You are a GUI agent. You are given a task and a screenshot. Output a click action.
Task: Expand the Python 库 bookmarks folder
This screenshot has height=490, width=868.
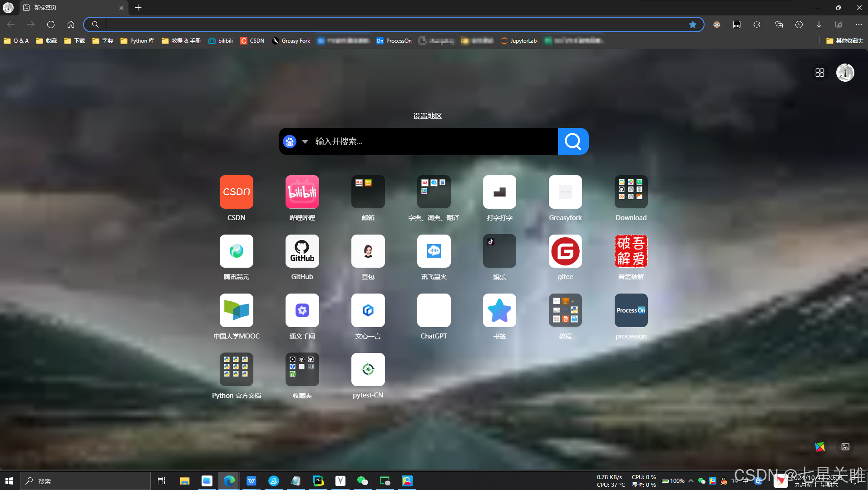click(138, 41)
